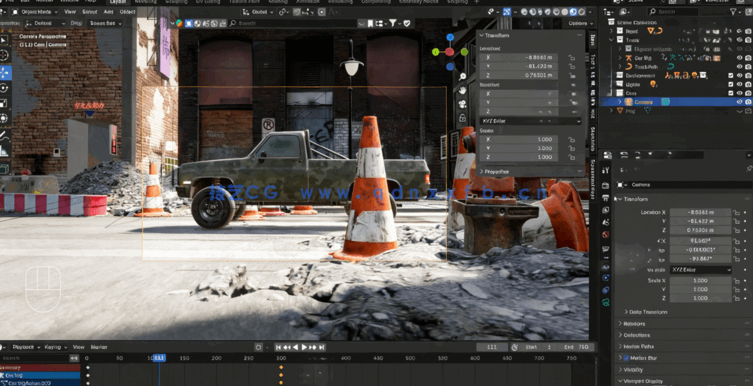
Task: Open the Marker menu in timeline
Action: [99, 347]
